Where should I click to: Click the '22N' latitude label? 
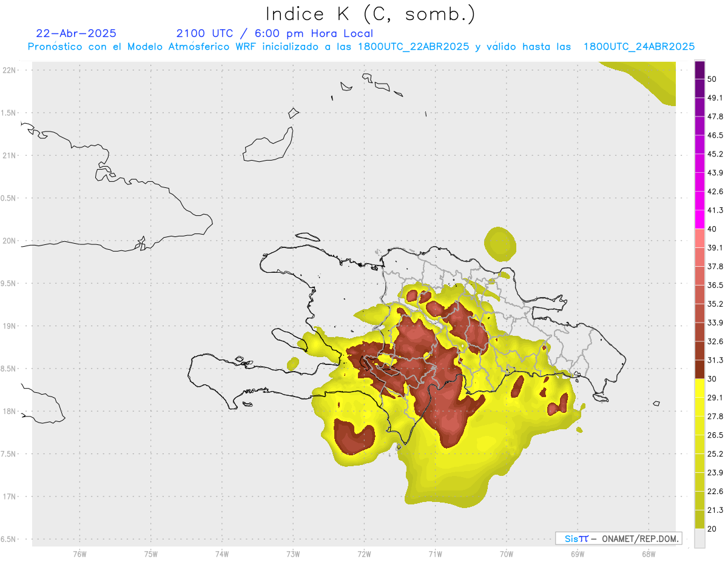click(x=10, y=70)
